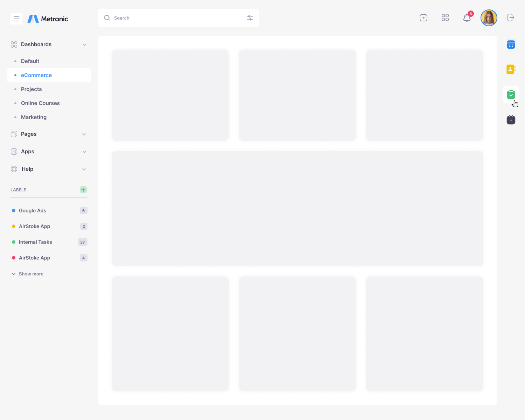Click the sign out icon
This screenshot has height=420, width=525.
pyautogui.click(x=511, y=18)
